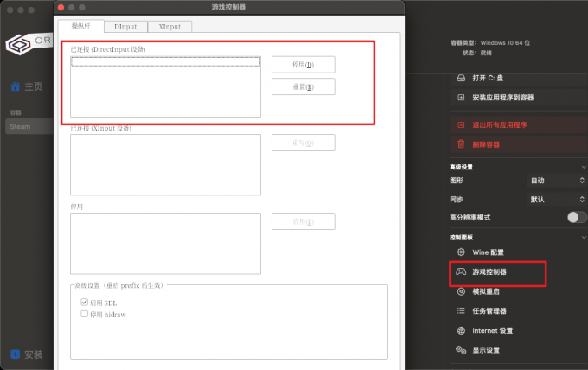588x370 pixels.
Task: Switch to the XInput tab
Action: click(169, 27)
